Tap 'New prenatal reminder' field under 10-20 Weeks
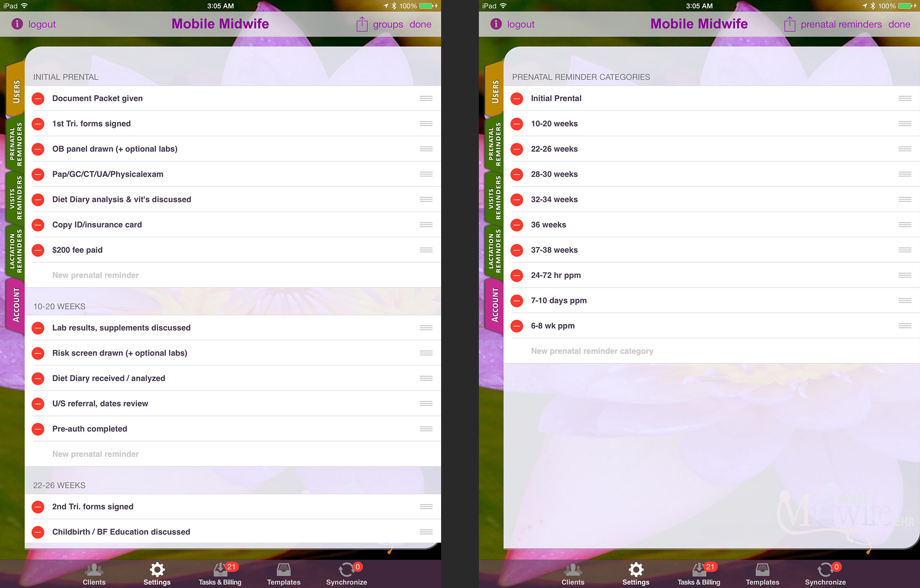Viewport: 920px width, 588px height. coord(233,454)
